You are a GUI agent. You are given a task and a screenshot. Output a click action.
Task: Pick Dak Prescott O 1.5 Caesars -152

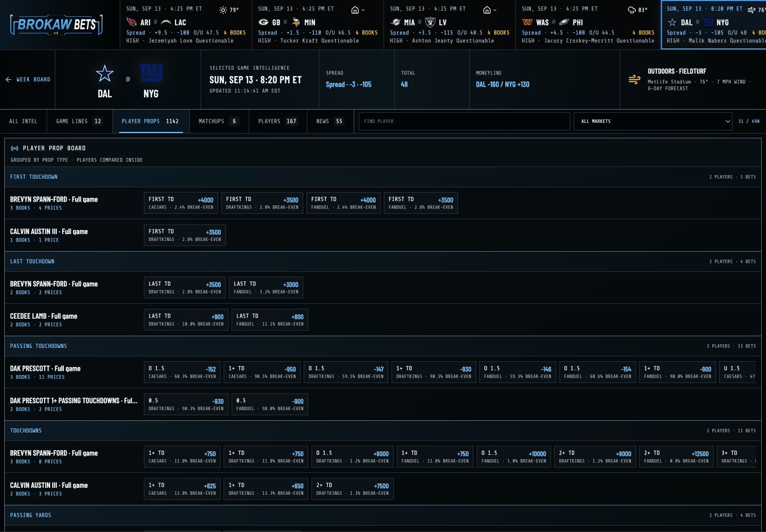182,372
